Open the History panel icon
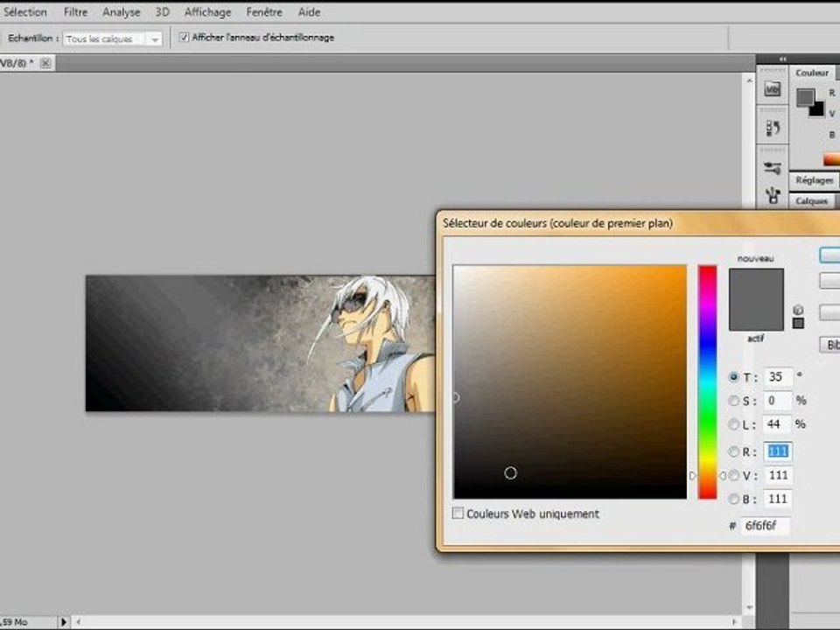 pyautogui.click(x=772, y=128)
